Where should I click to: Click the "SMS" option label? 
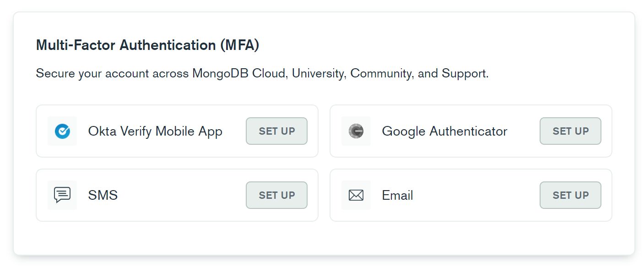pos(103,195)
